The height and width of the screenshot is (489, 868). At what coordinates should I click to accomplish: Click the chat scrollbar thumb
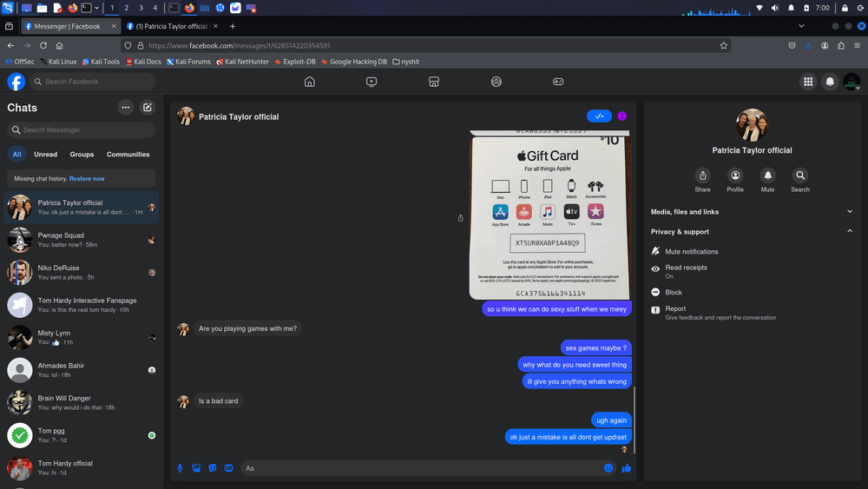pos(635,420)
